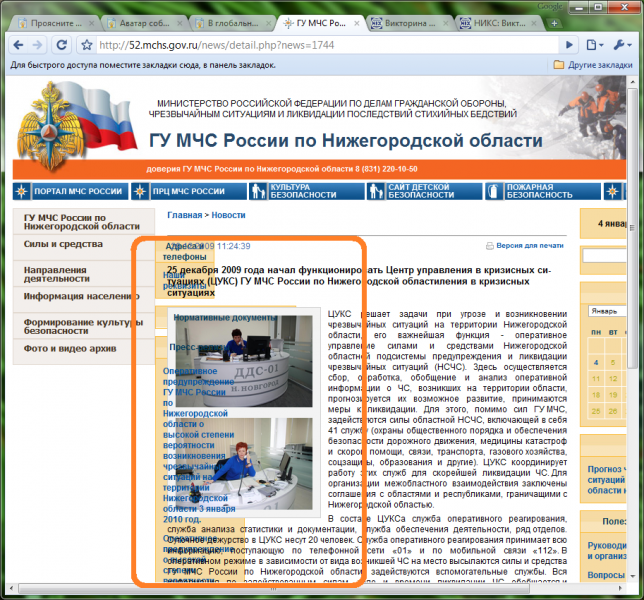
Task: Open Формирование культуры безопасности menu item
Action: pyautogui.click(x=83, y=326)
